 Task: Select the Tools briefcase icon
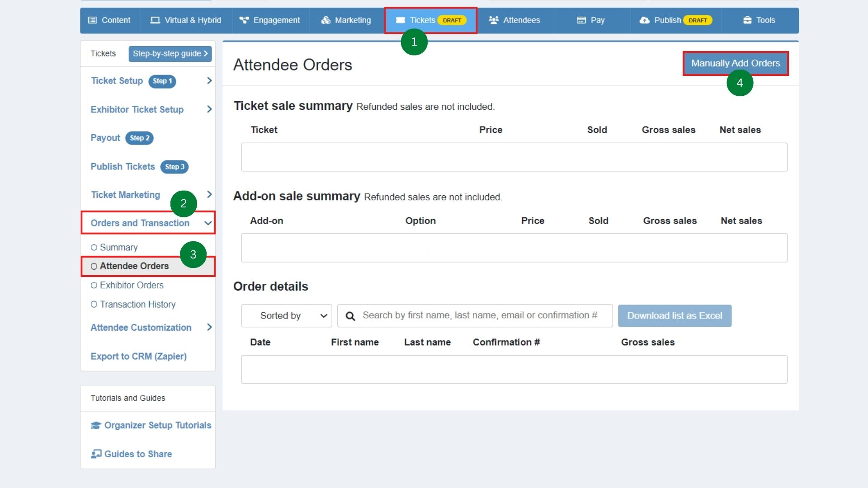(x=746, y=20)
